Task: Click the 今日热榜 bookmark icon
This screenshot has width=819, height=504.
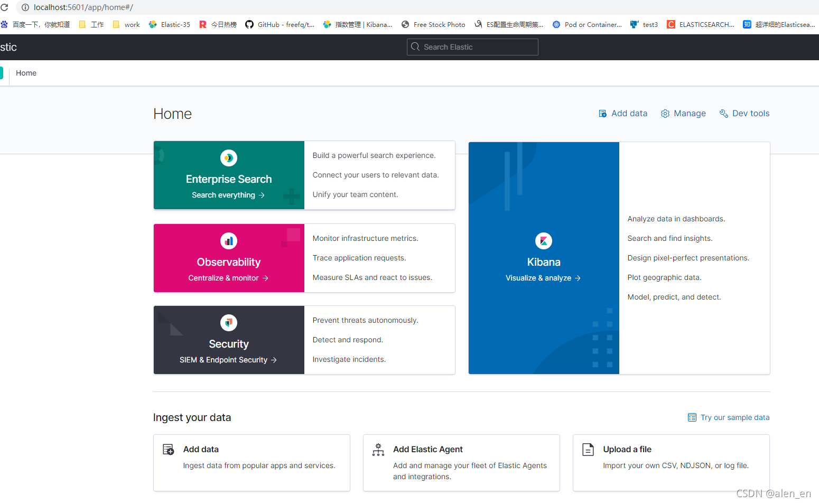Action: (203, 24)
